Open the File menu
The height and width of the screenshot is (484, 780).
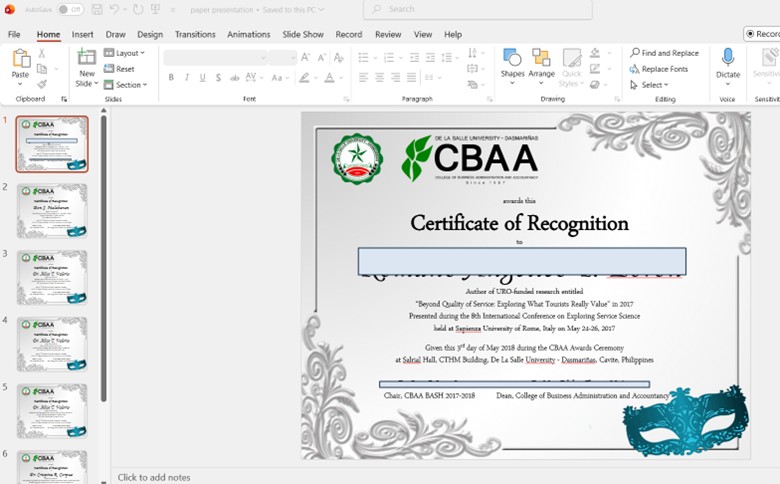[x=14, y=34]
